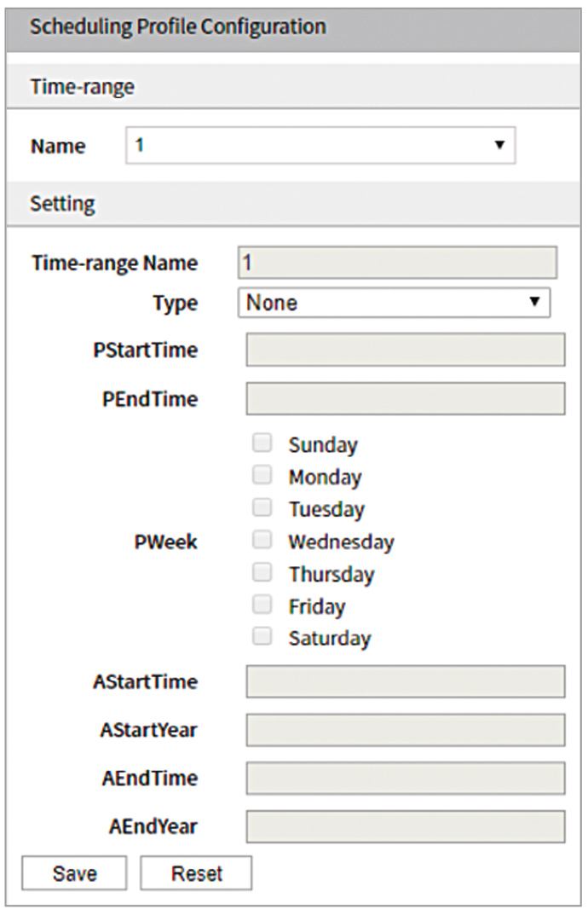588x915 pixels.
Task: Click the PEndTime input field
Action: pos(405,398)
